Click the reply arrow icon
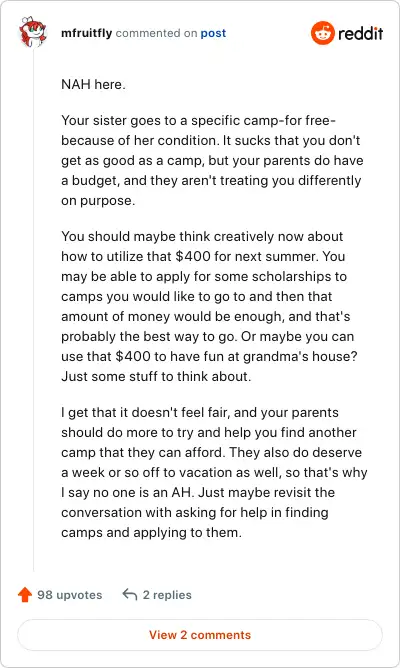The width and height of the screenshot is (400, 668). tap(129, 594)
